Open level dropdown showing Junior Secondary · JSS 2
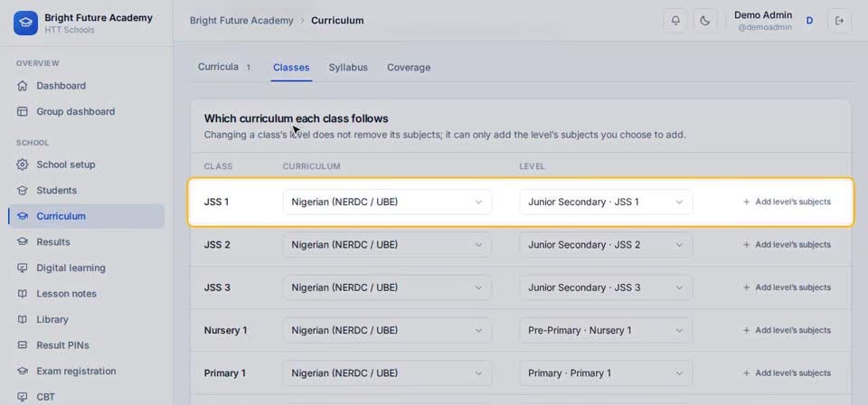This screenshot has width=868, height=405. click(x=606, y=245)
